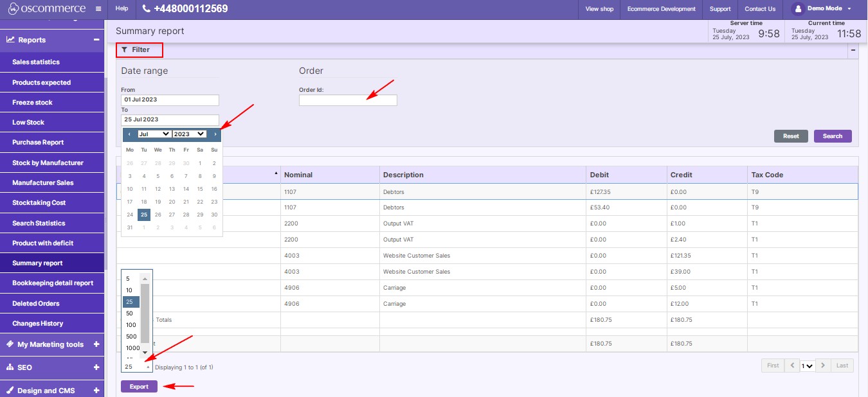Click the Reset button
Viewport: 868px width, 397px height.
click(x=791, y=136)
